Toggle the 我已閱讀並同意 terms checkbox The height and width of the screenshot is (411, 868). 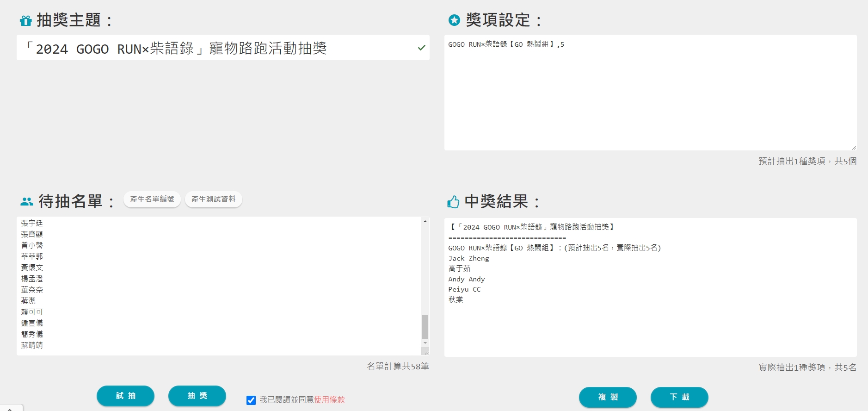(x=251, y=400)
